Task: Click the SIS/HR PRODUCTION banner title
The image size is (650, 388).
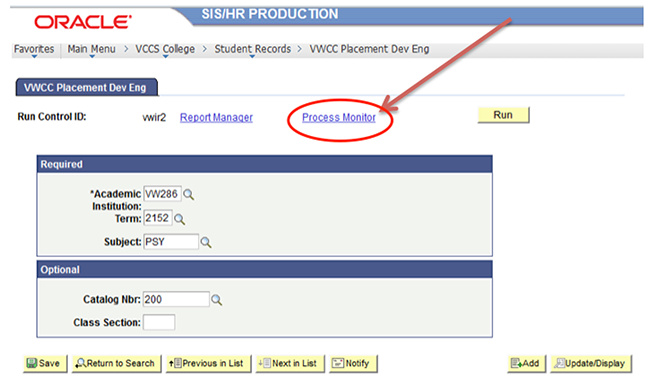Action: [270, 14]
